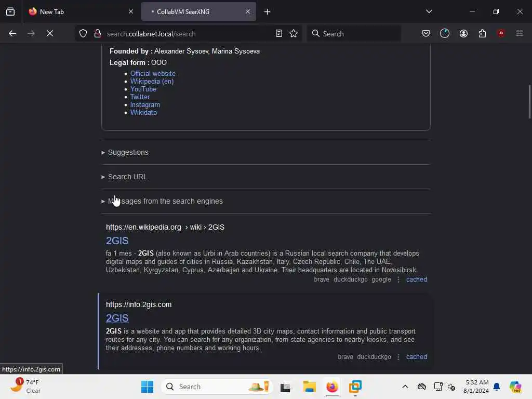Open cached copy of Wikipedia result
Image resolution: width=532 pixels, height=399 pixels.
(x=416, y=279)
